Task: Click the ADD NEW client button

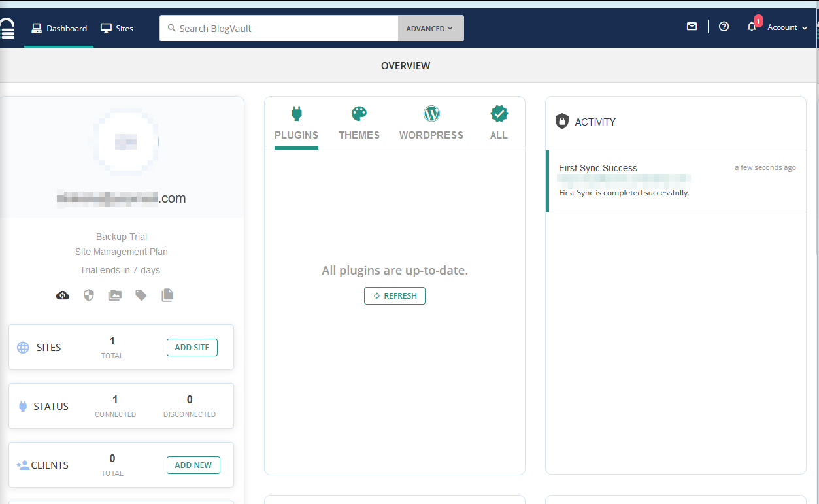Action: [x=193, y=465]
